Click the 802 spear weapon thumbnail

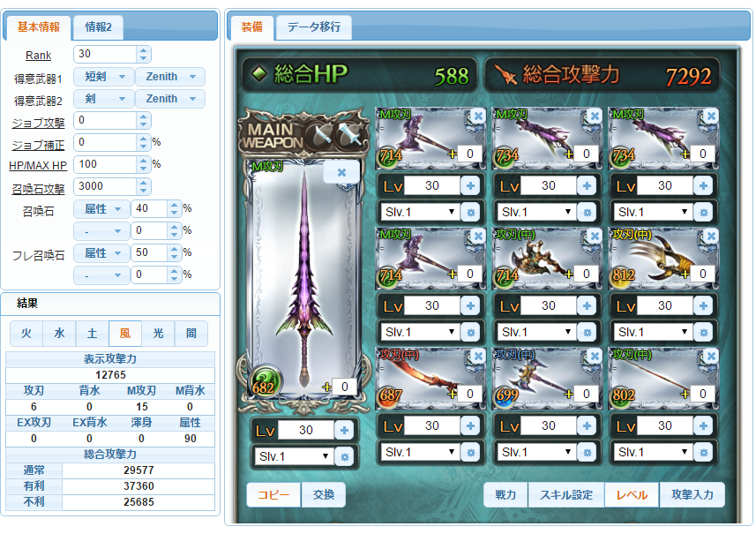663,380
